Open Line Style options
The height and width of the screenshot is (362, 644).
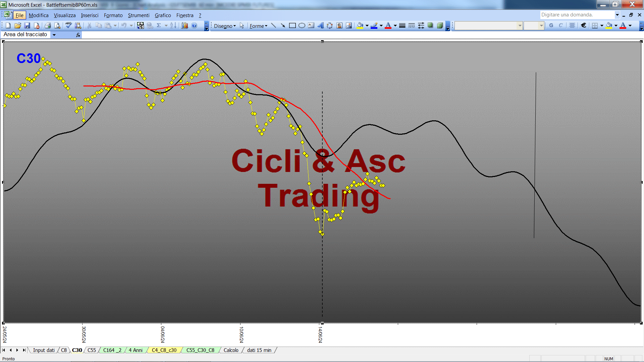coord(402,25)
